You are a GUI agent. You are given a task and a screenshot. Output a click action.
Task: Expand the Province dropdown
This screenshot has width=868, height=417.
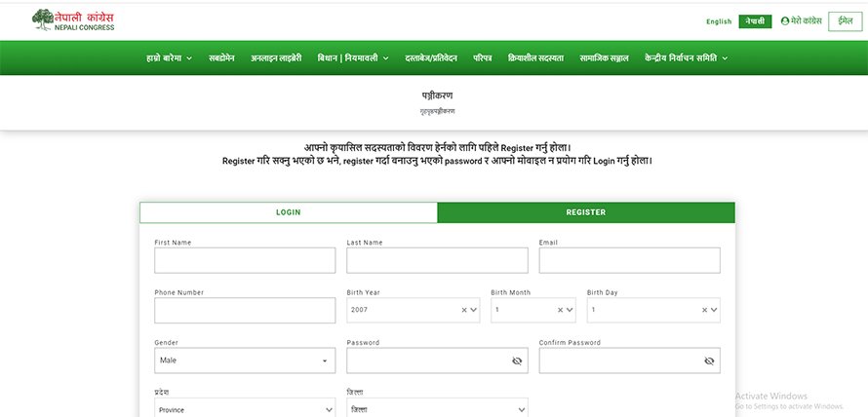pyautogui.click(x=244, y=410)
